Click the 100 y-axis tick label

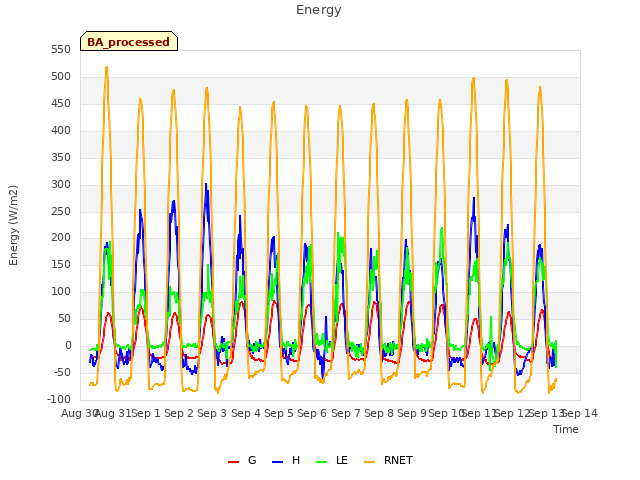click(x=61, y=292)
